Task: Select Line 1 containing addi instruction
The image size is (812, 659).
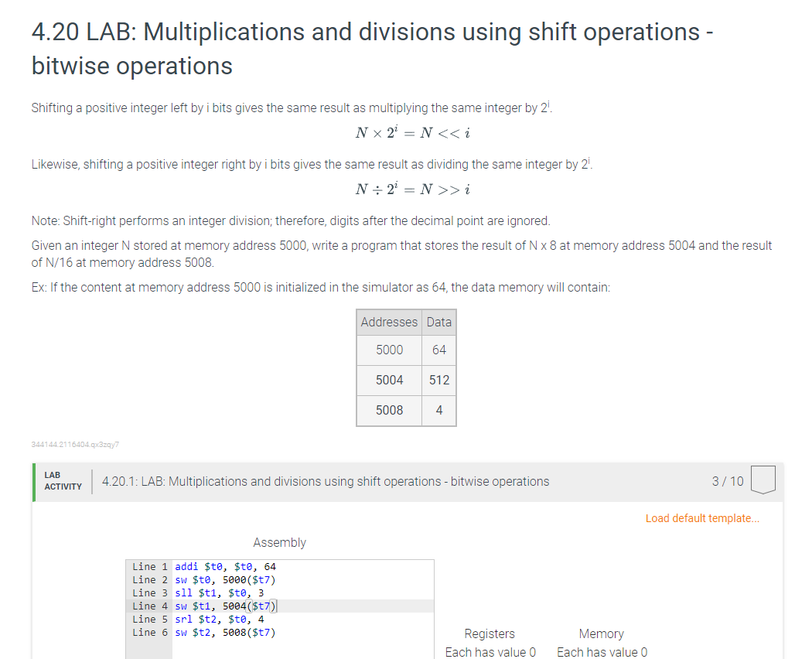Action: click(x=223, y=566)
